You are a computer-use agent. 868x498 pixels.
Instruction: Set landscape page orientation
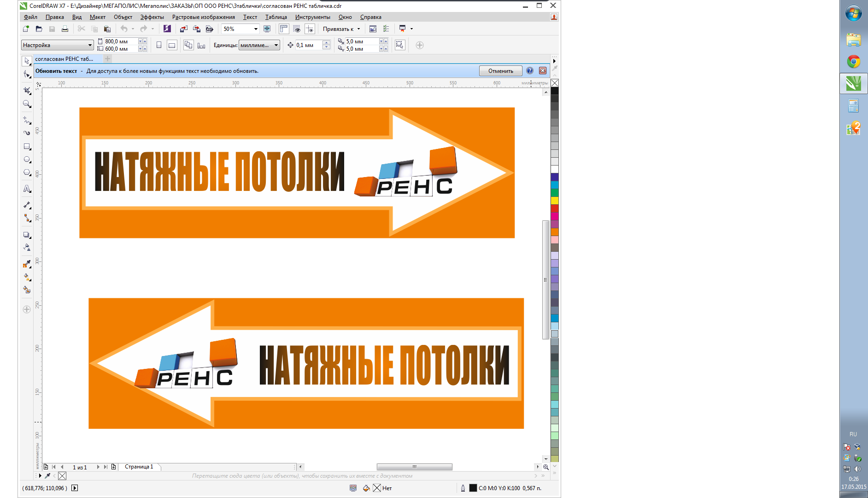[x=172, y=45]
